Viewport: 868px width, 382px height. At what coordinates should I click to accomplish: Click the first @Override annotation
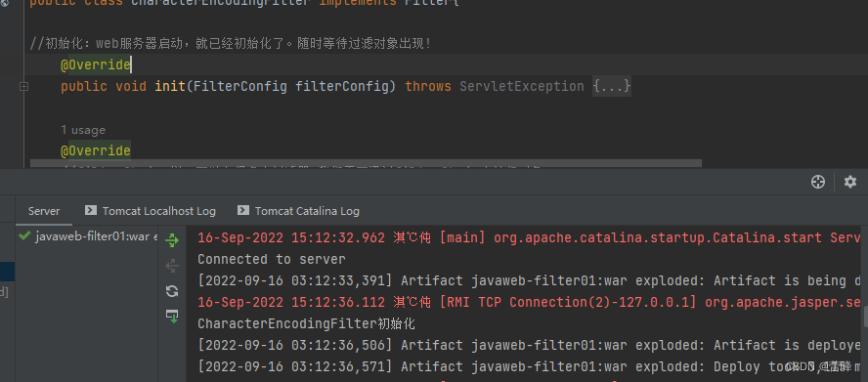tap(95, 65)
